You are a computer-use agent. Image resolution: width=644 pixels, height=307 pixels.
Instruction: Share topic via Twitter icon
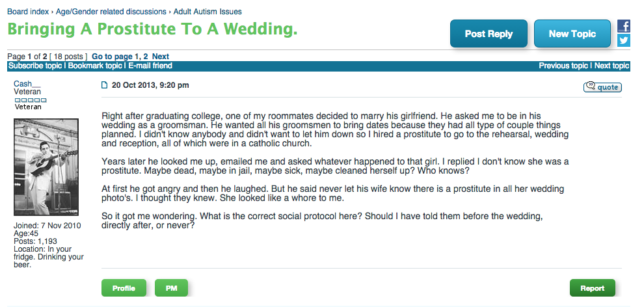coord(623,40)
